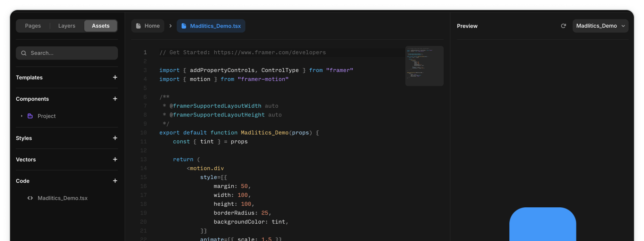Click the Search assets input field
The width and height of the screenshot is (644, 241).
(x=67, y=53)
